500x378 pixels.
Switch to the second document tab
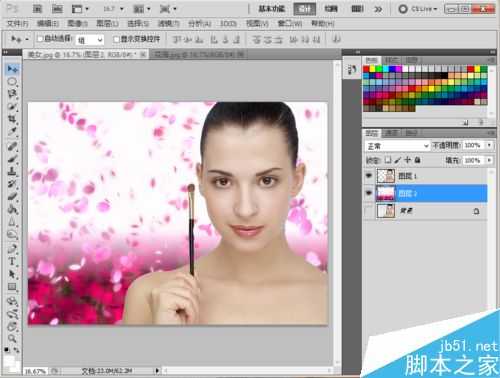pos(199,54)
